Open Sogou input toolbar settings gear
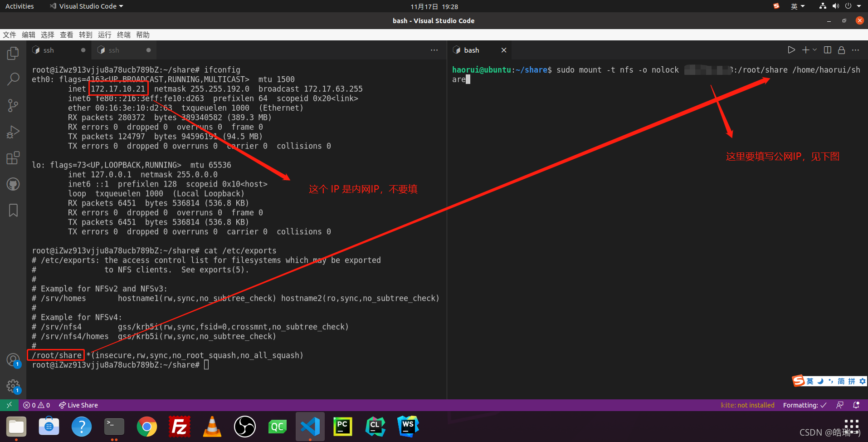The image size is (868, 442). click(862, 381)
